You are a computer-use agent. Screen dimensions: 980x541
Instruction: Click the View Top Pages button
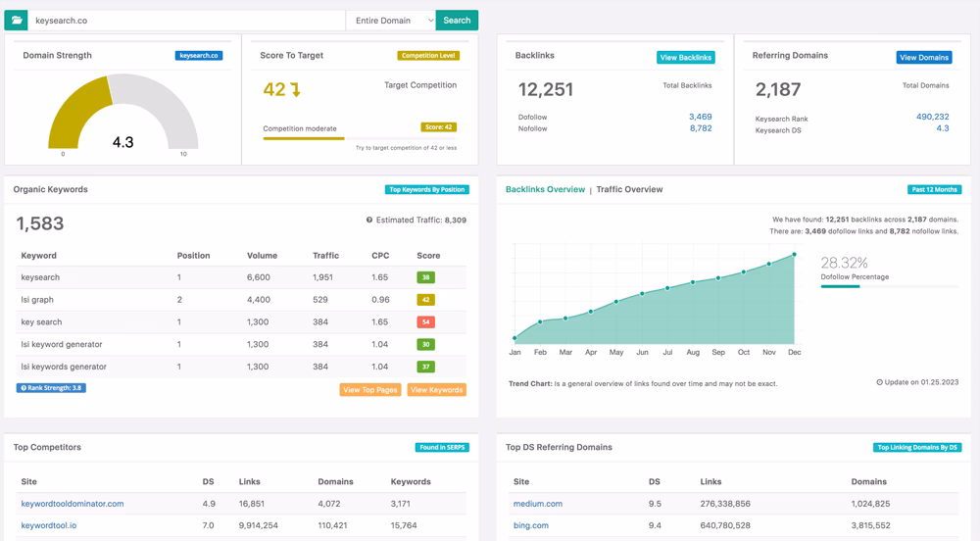click(x=369, y=390)
